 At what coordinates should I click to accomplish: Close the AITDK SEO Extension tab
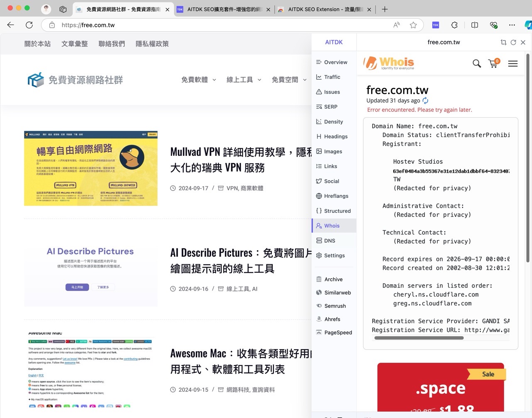pos(369,10)
